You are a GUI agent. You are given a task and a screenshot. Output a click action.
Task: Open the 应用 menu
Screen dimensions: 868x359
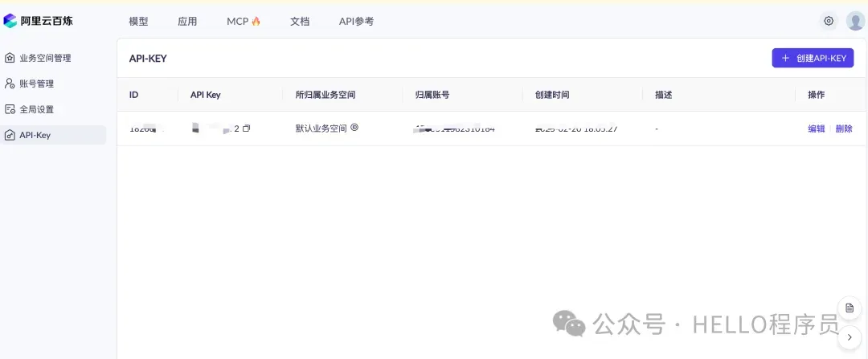click(x=187, y=22)
